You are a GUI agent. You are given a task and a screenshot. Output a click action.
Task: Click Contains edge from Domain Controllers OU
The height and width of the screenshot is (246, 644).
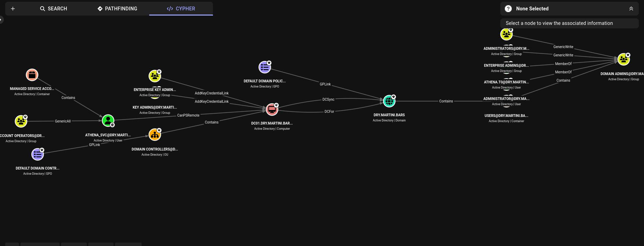point(212,122)
